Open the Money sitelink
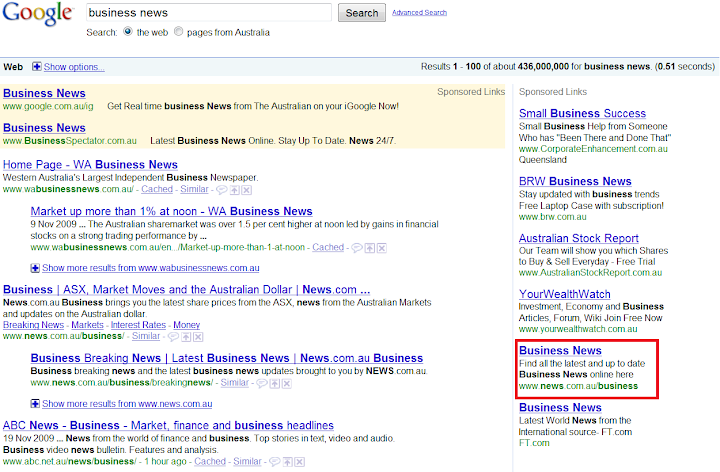The image size is (720, 472). click(x=186, y=325)
